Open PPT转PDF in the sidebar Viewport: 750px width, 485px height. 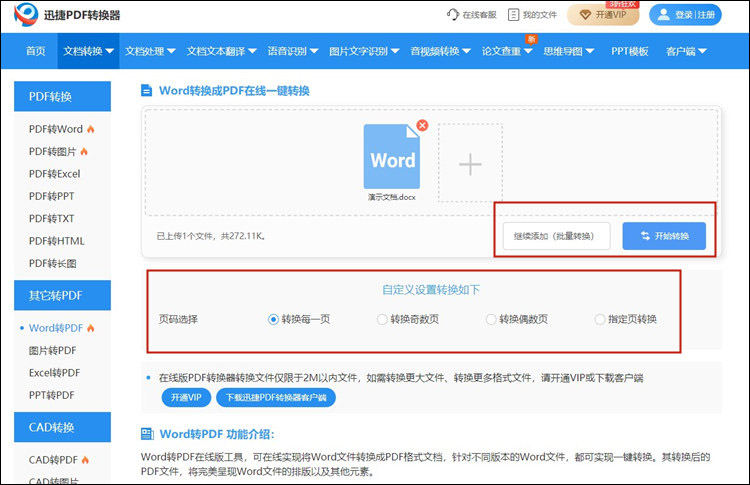pos(51,395)
